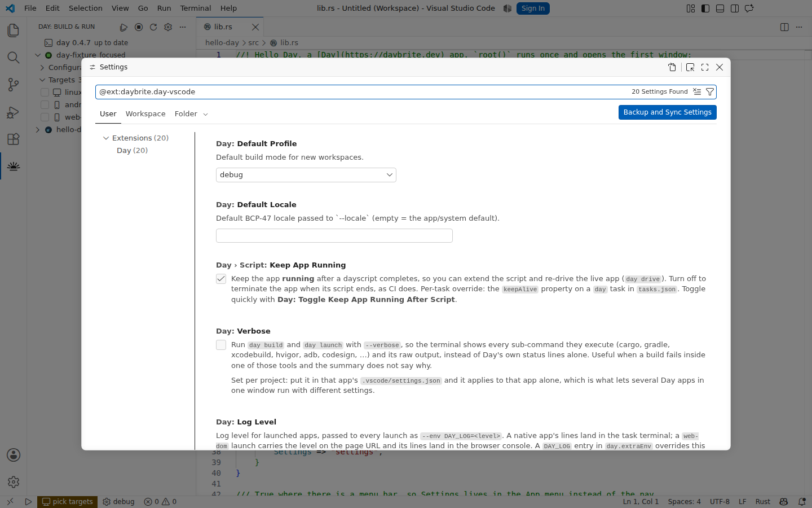Click the Copilot status icon in the status bar
Screen dimensions: 812x508
click(783, 502)
